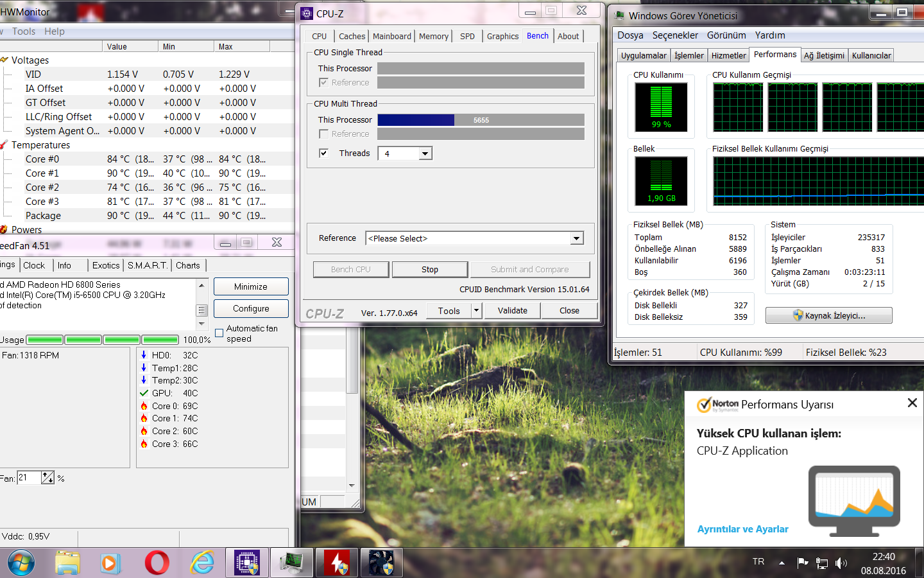The width and height of the screenshot is (924, 578).
Task: Toggle the Threads checkbox in CPU-Z
Action: coord(323,153)
